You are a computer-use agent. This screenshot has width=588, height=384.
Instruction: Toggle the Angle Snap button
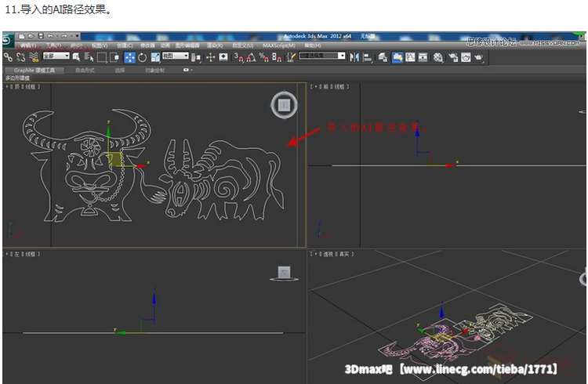(251, 57)
